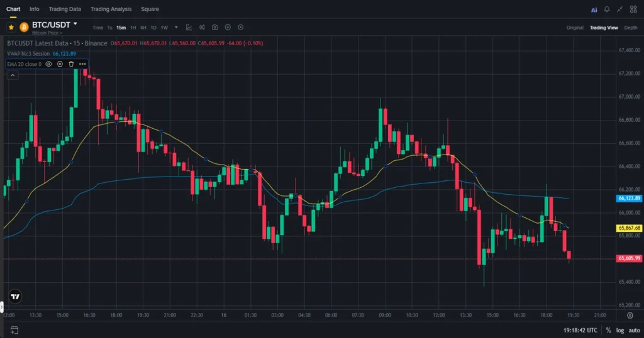Toggle percent scale mode

(608, 330)
